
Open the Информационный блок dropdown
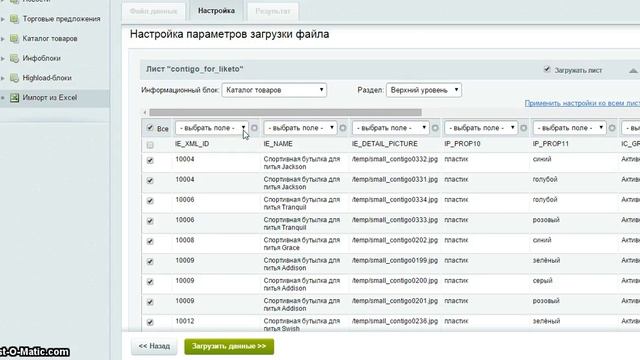click(274, 90)
